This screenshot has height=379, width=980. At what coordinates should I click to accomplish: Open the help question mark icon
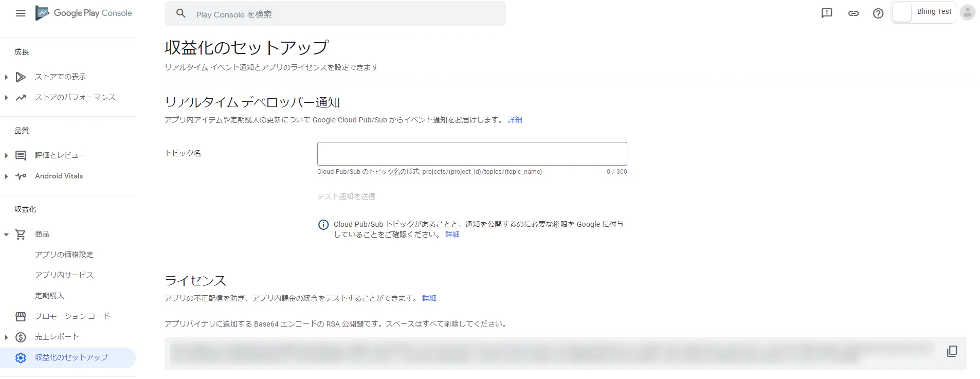click(x=878, y=13)
